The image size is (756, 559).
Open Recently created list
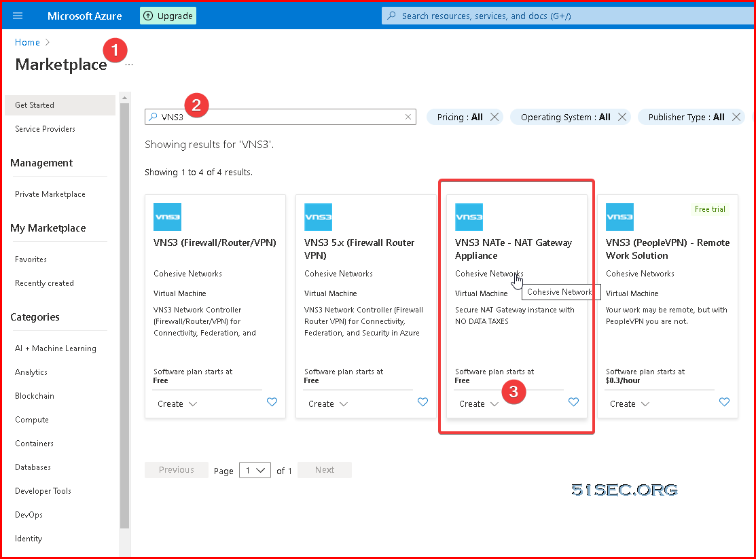click(44, 283)
